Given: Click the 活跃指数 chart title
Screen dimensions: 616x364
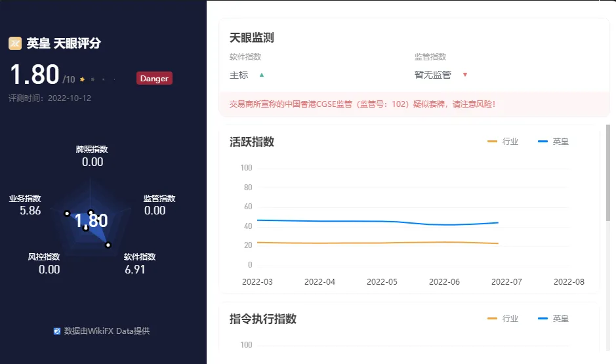Looking at the screenshot, I should [x=252, y=142].
